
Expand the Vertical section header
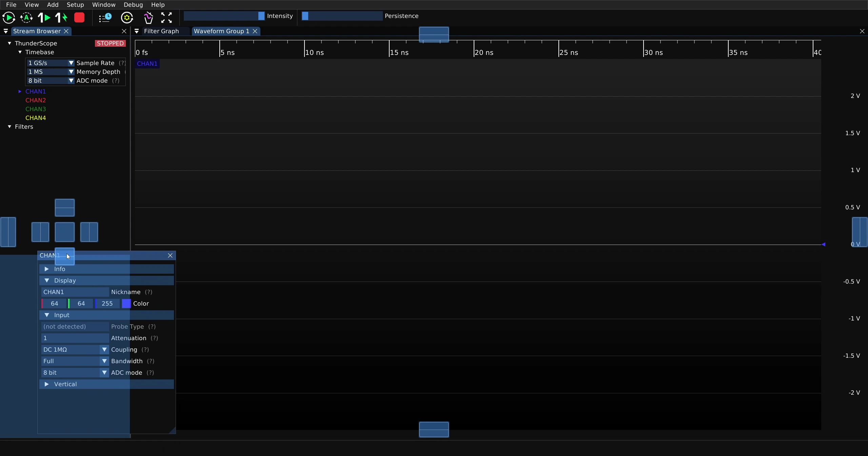(x=106, y=384)
